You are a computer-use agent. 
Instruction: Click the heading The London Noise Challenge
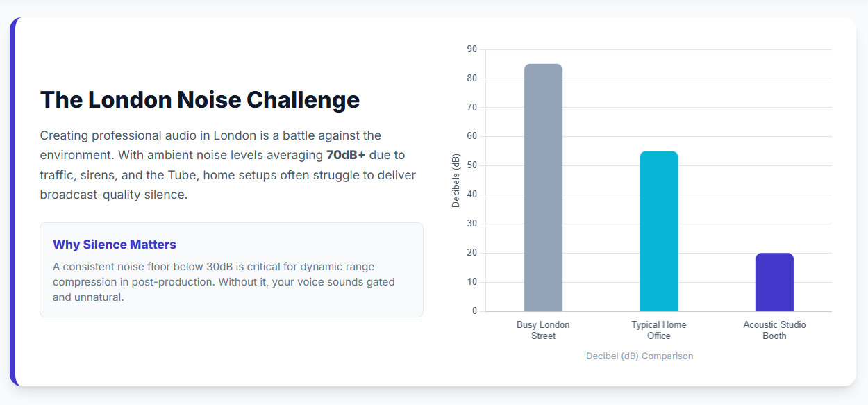200,100
